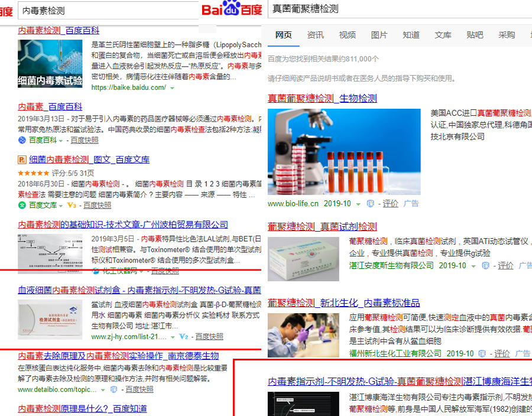Open the 内毒素_百度百科 result link
Viewport: 532px width, 416px height.
pos(50,107)
